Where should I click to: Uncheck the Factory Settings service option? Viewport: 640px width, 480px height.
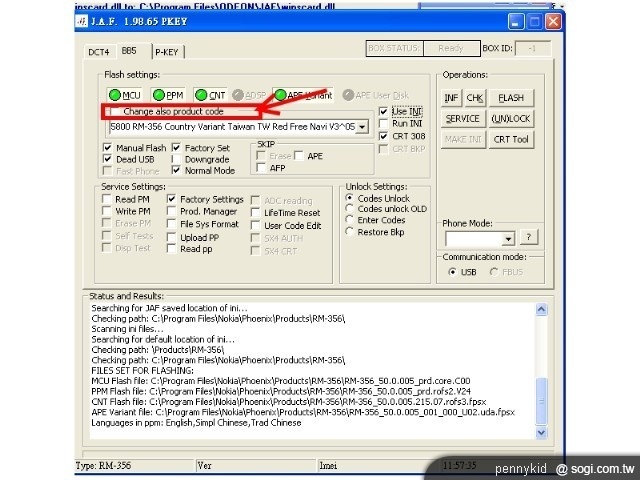pyautogui.click(x=172, y=199)
